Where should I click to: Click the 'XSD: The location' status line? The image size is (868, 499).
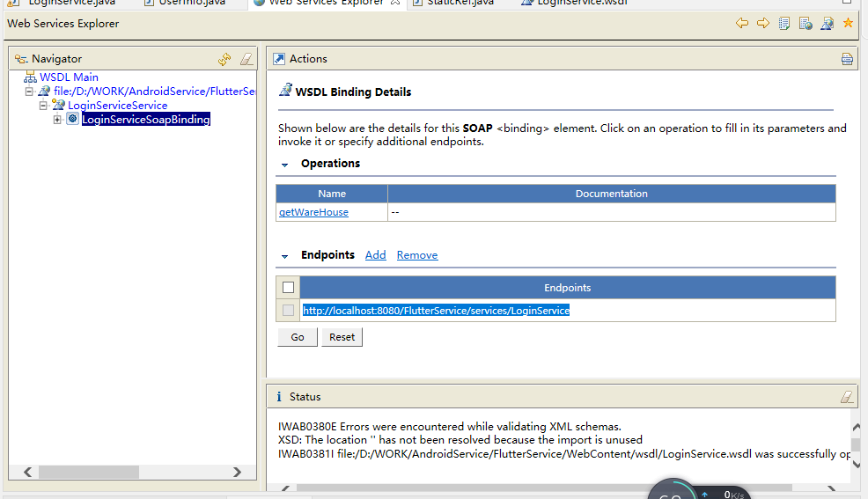pos(460,440)
